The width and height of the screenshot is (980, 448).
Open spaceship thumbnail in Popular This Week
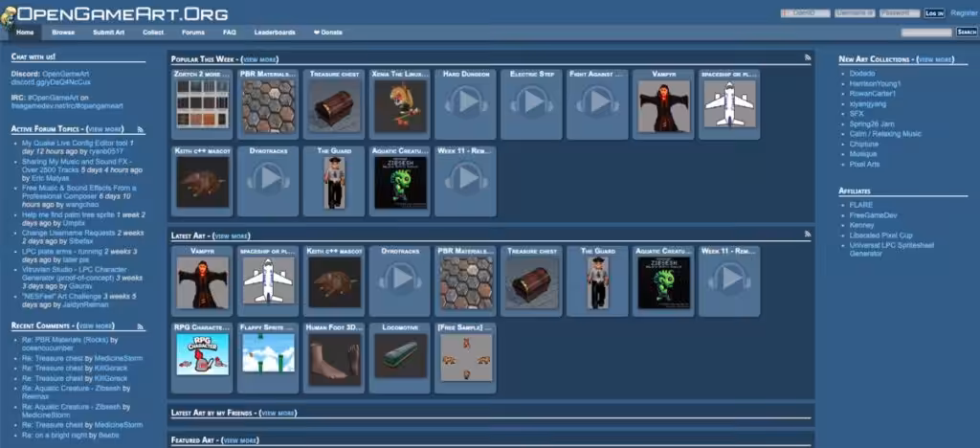point(729,103)
